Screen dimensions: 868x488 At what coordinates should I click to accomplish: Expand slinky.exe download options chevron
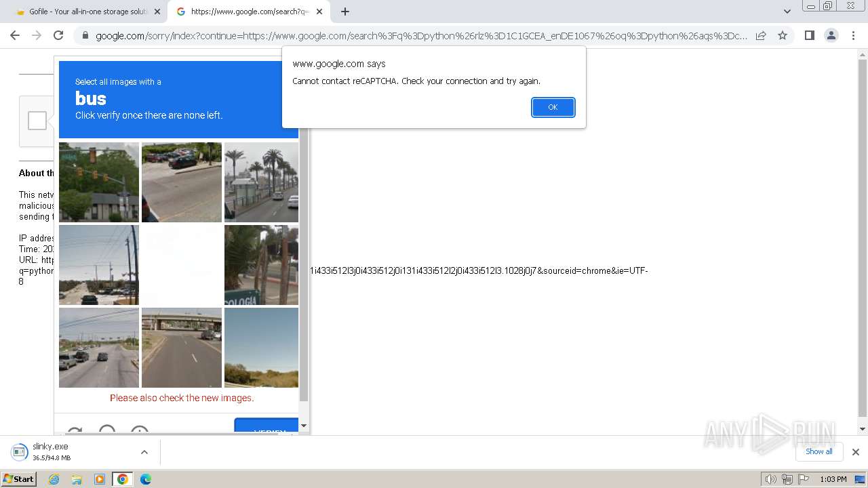(144, 452)
